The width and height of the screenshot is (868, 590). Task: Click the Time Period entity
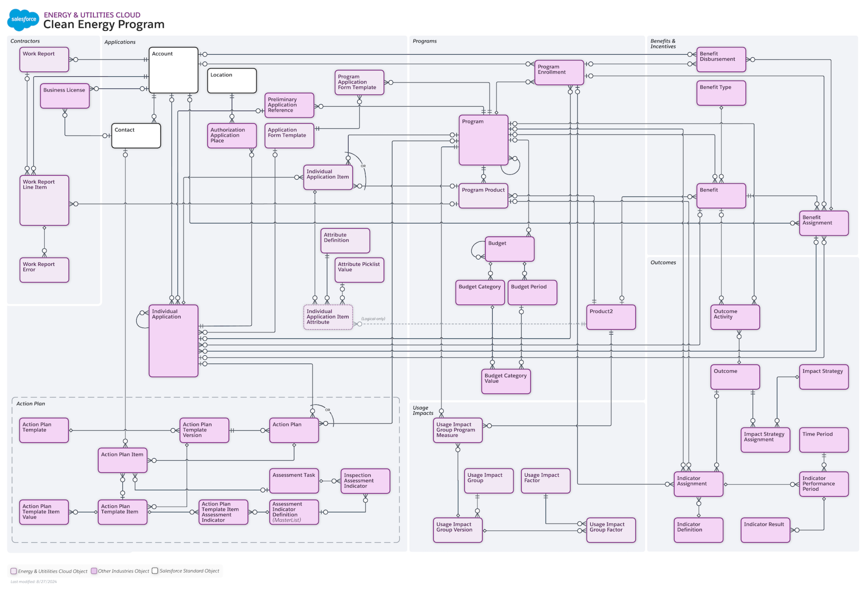point(824,440)
